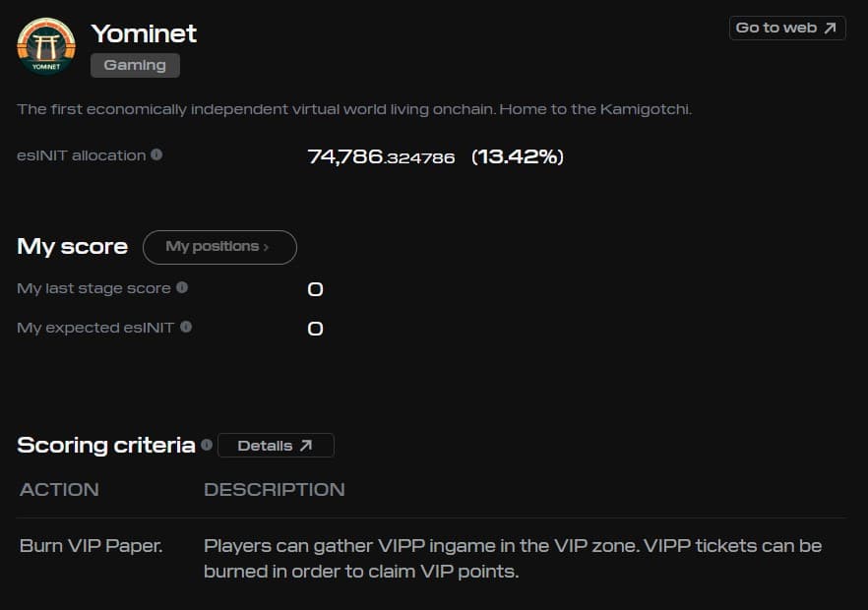This screenshot has height=610, width=868.
Task: Click the VIPP tickets description text
Action: pyautogui.click(x=512, y=558)
